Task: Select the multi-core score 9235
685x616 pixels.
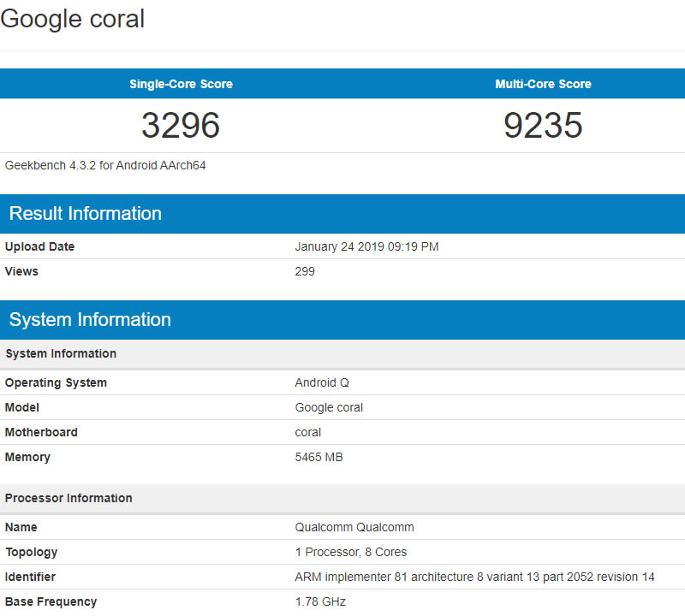Action: pos(543,125)
